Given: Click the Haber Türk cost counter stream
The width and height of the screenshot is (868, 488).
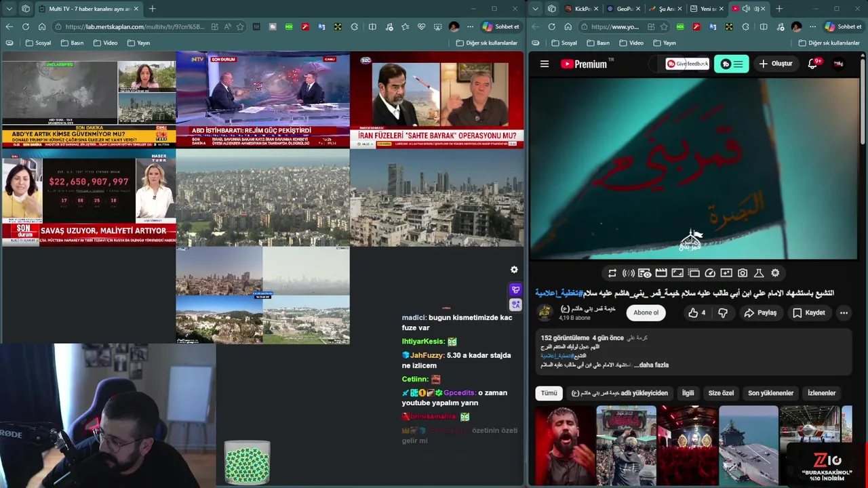Looking at the screenshot, I should (x=88, y=197).
